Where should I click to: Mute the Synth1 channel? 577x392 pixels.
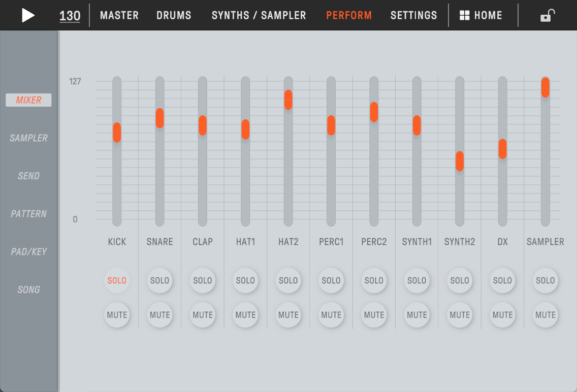416,315
